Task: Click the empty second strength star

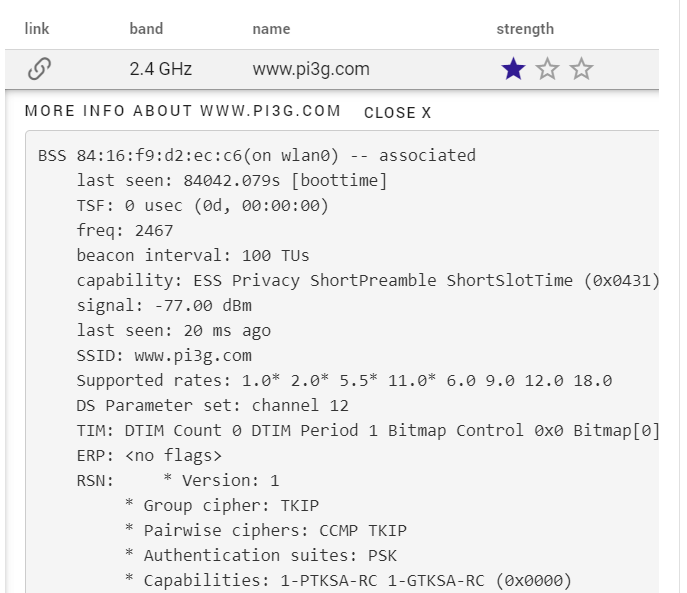Action: [547, 69]
